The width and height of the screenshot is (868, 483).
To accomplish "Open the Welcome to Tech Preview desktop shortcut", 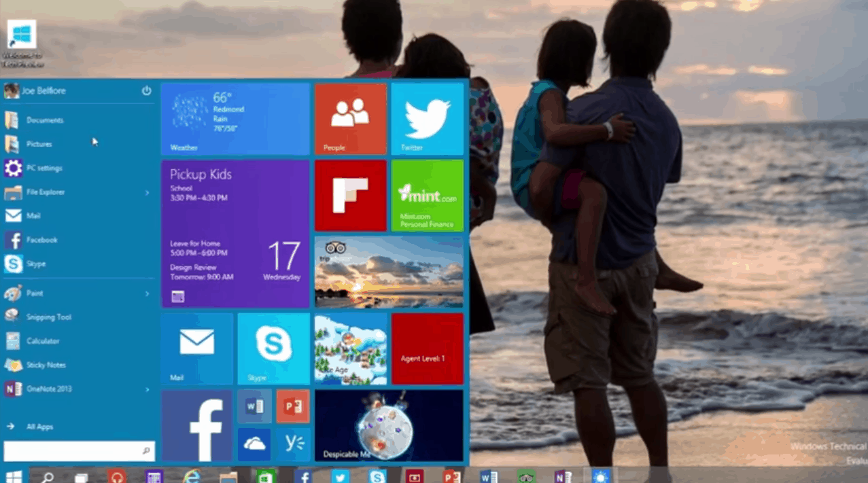I will point(22,43).
